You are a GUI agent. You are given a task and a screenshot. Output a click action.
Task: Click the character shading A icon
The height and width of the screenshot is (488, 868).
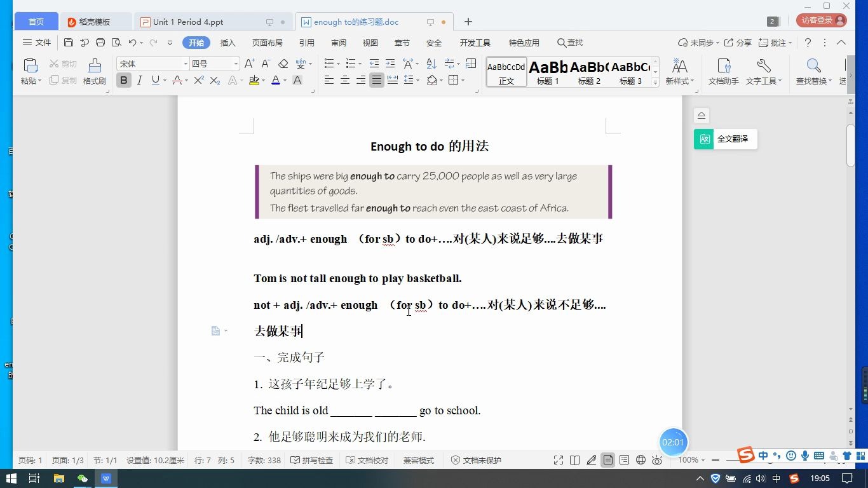pyautogui.click(x=297, y=80)
